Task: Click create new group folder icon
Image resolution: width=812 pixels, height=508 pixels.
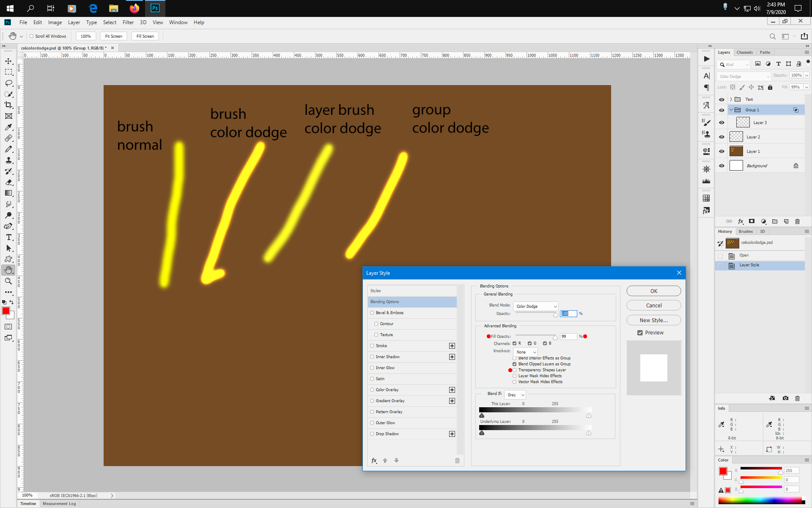Action: point(775,221)
